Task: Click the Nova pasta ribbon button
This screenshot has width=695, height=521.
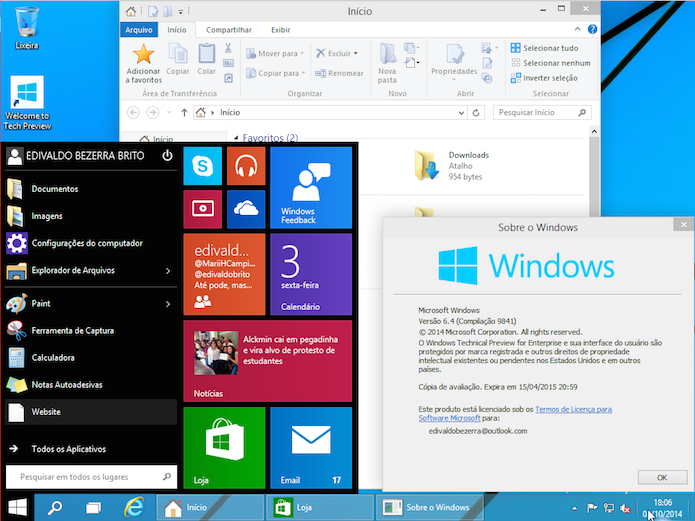Action: coord(387,63)
